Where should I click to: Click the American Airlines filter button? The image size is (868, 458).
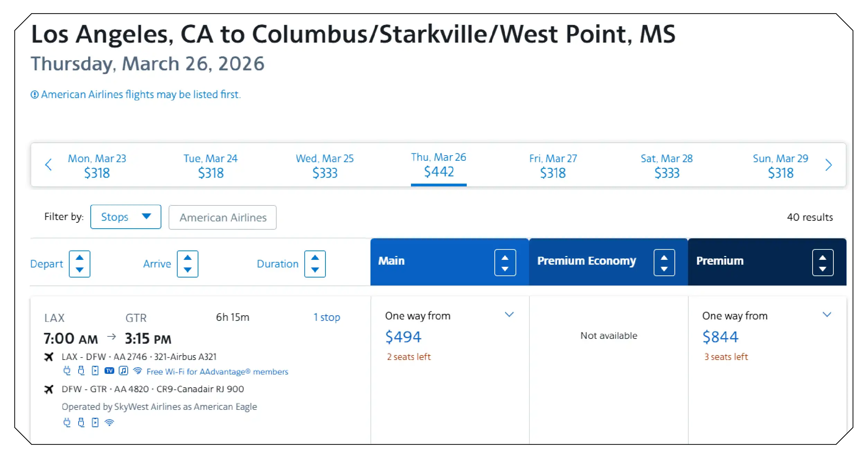click(222, 218)
